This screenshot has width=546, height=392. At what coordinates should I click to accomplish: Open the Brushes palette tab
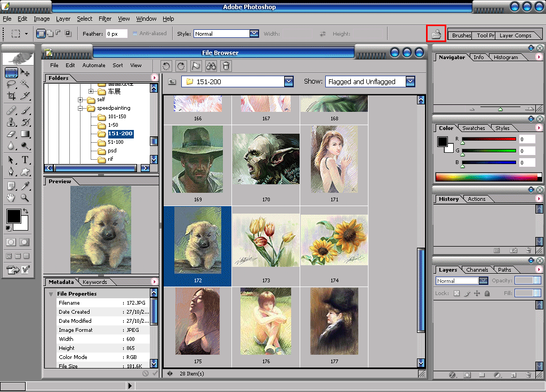tap(461, 36)
